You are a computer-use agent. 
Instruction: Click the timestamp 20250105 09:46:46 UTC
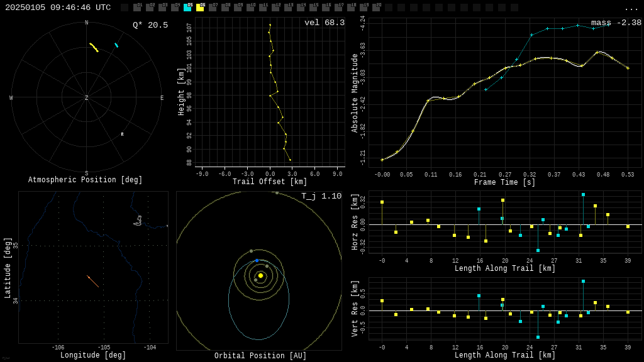58,8
